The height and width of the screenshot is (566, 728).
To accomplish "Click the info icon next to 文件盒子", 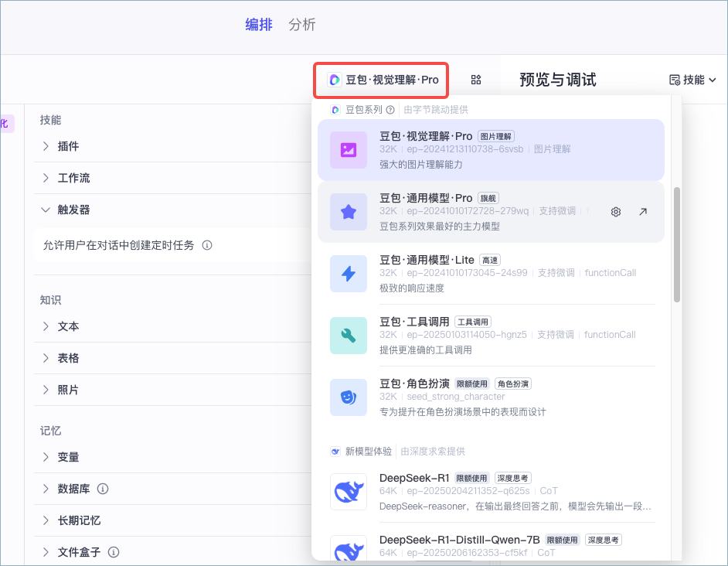I will [x=114, y=552].
